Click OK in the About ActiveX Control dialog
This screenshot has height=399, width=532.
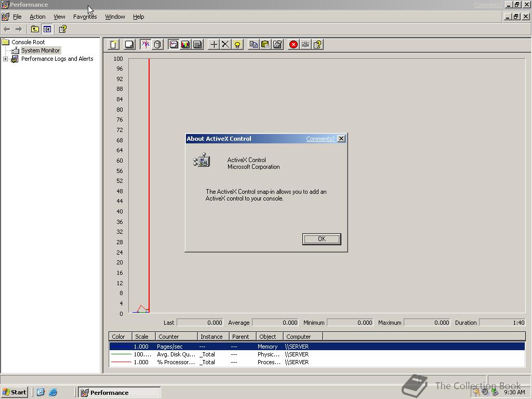(321, 239)
